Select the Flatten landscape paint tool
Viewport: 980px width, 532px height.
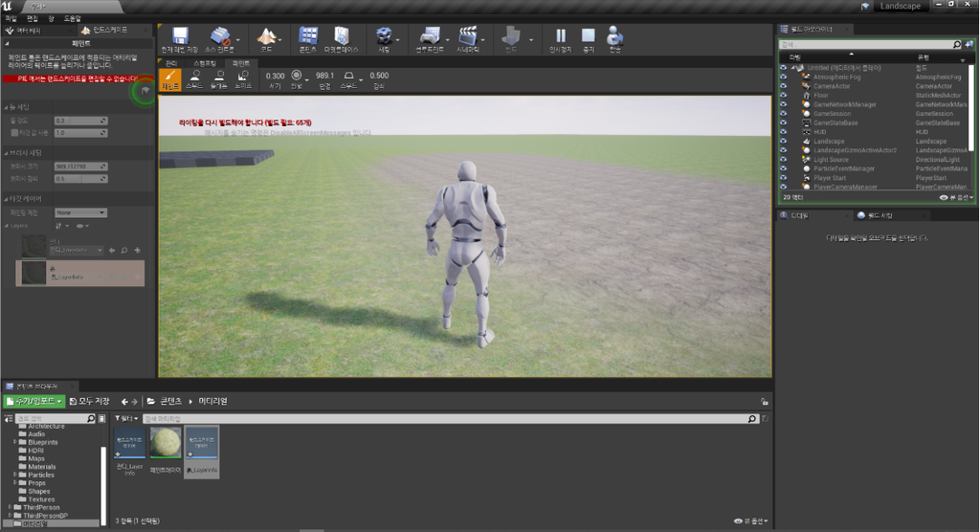[219, 79]
